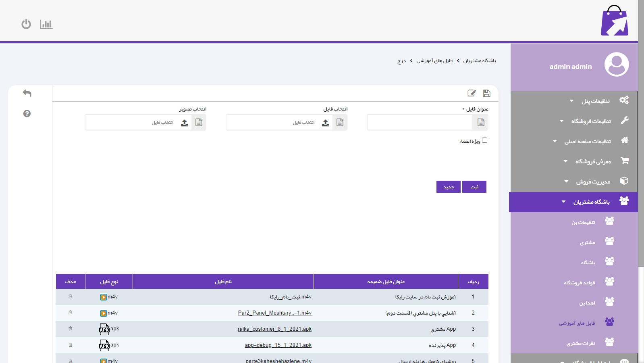Image resolution: width=644 pixels, height=363 pixels.
Task: Click the m4v video icon in row 1
Action: (104, 297)
